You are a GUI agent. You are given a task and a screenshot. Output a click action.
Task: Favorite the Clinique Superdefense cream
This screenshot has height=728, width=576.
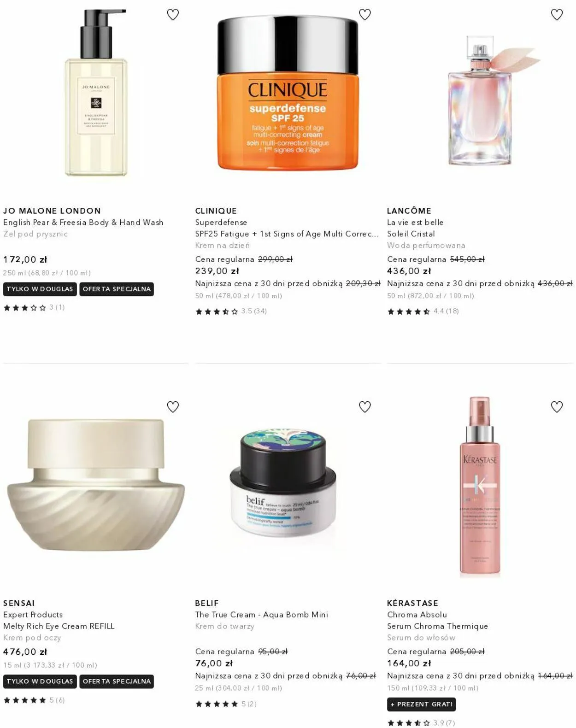coord(365,15)
